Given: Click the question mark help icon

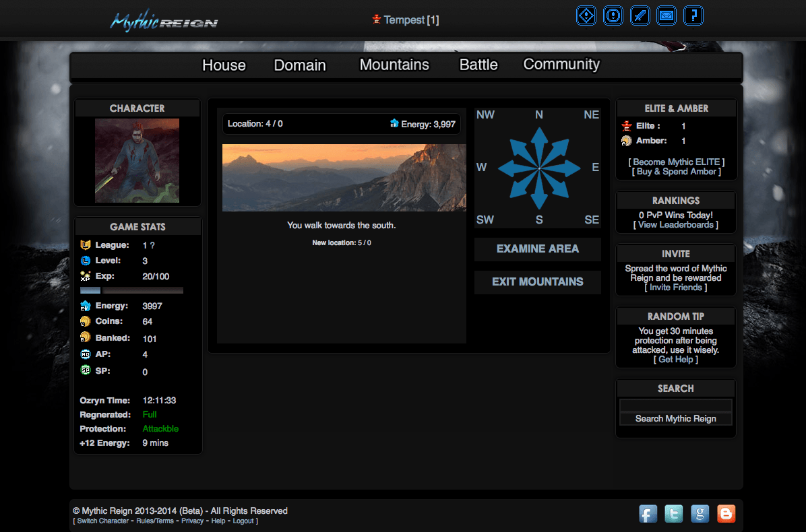Looking at the screenshot, I should (x=693, y=15).
